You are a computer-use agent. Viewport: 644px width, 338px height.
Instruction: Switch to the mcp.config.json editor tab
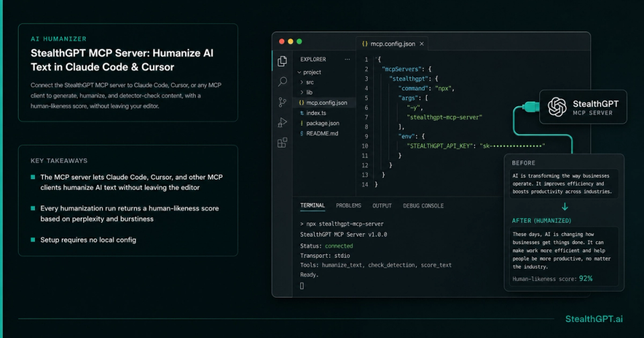click(392, 44)
